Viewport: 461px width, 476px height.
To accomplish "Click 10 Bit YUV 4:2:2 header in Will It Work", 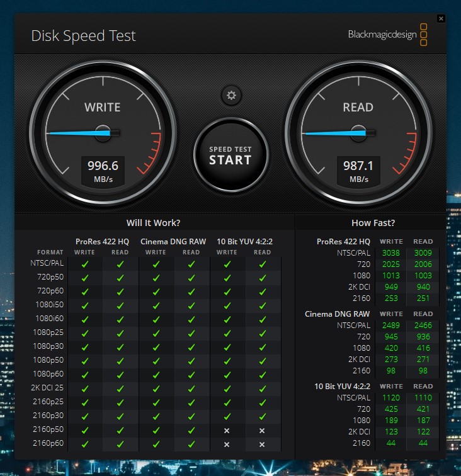I will tap(245, 242).
